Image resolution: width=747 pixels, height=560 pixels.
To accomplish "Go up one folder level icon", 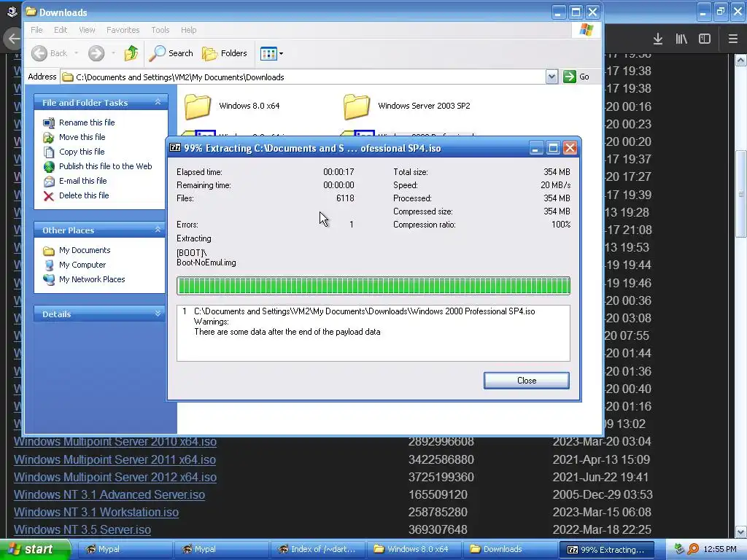I will 131,53.
